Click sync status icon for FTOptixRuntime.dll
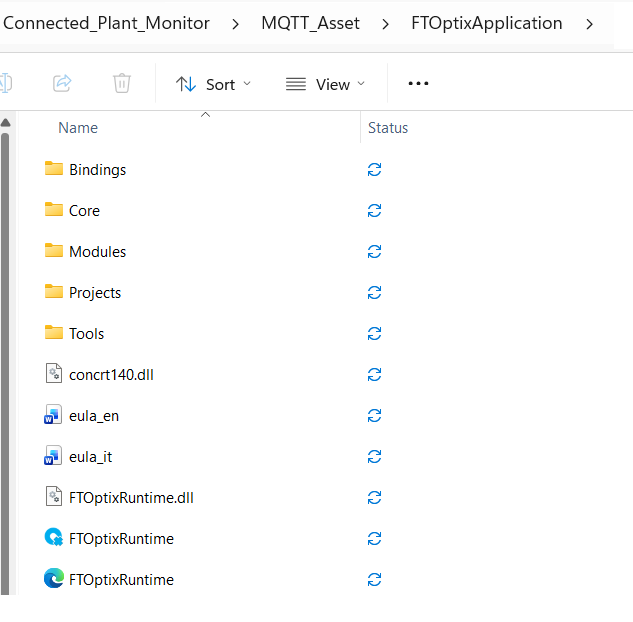Screen dimensions: 633x622 tap(375, 498)
